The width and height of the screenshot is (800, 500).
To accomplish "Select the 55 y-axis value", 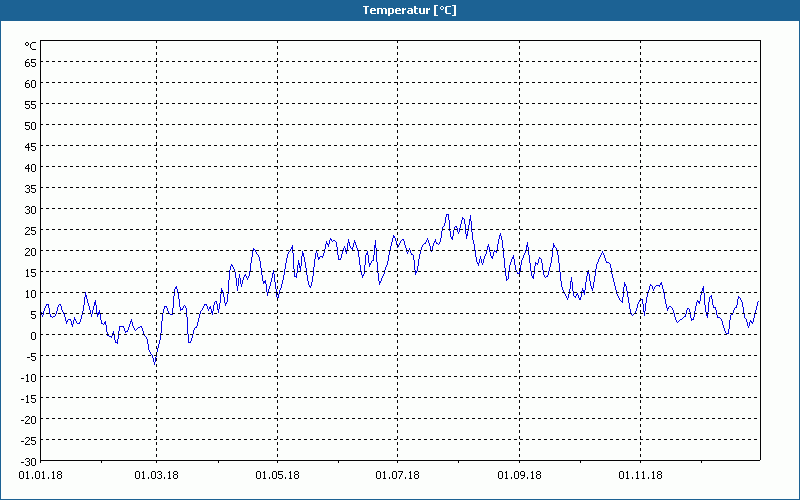I will pyautogui.click(x=31, y=105).
